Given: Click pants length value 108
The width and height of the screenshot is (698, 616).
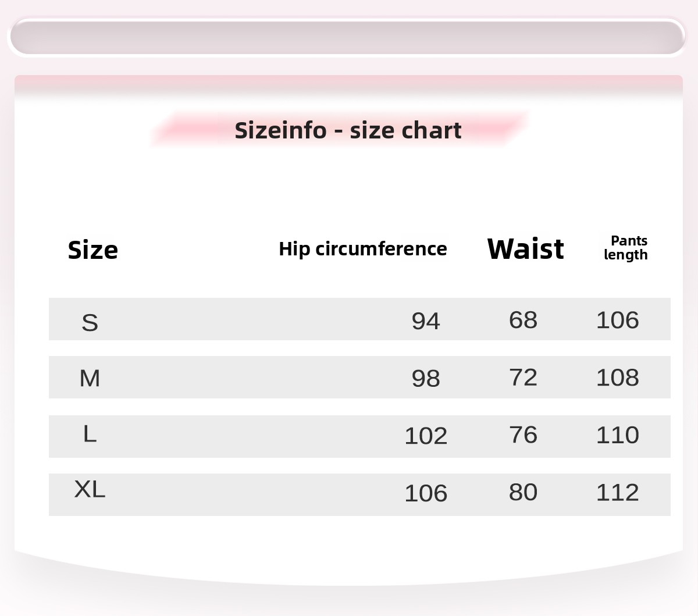Looking at the screenshot, I should [618, 377].
